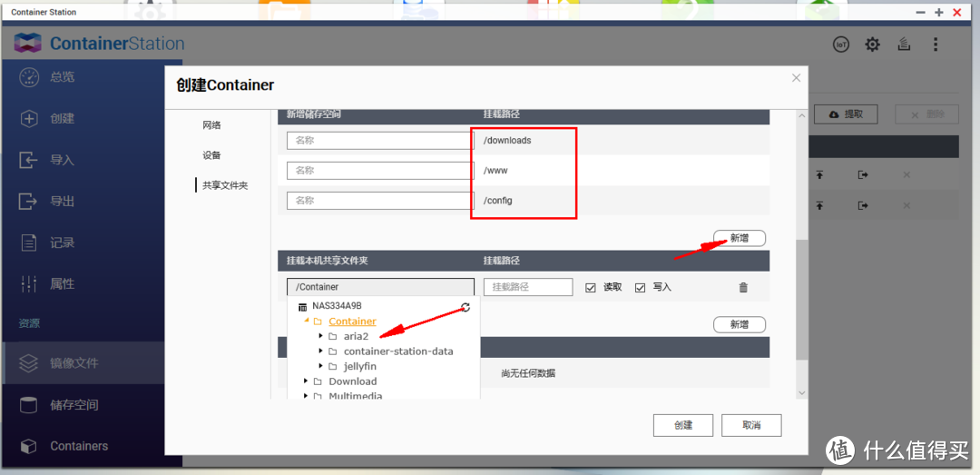Select the container-station-data folder
The image size is (980, 475).
398,351
